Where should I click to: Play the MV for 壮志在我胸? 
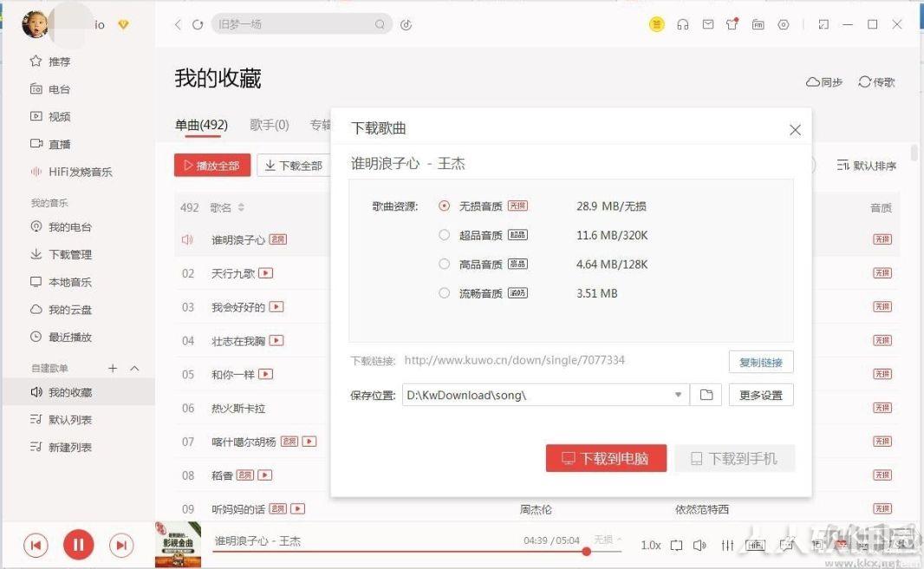[x=277, y=340]
